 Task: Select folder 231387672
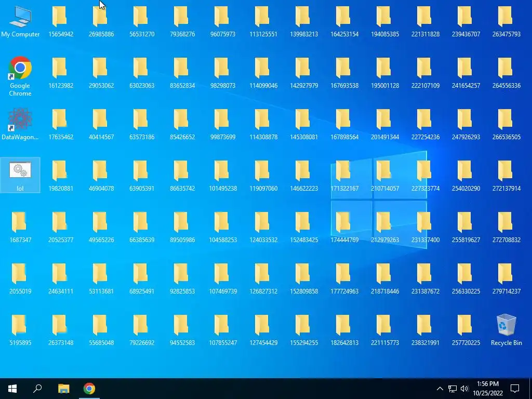coord(425,278)
